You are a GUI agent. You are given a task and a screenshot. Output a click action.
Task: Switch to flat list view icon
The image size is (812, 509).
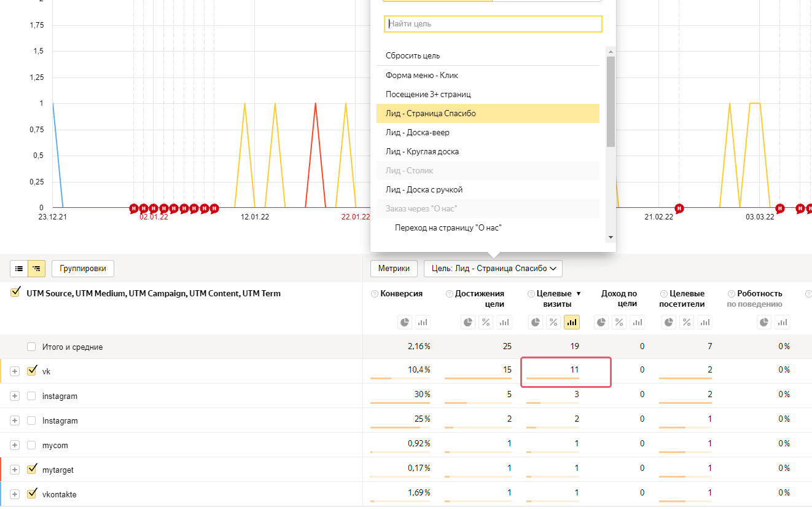coord(19,269)
